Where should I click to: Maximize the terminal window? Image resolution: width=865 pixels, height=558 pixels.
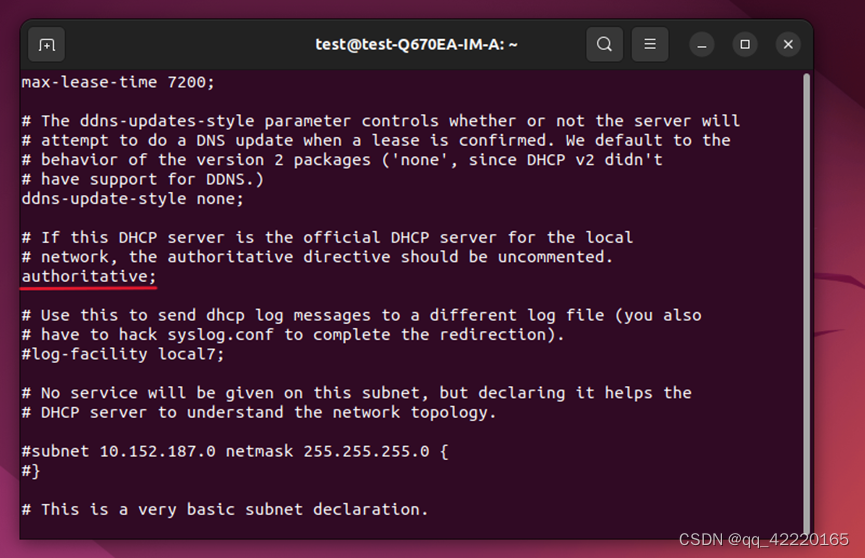[745, 45]
